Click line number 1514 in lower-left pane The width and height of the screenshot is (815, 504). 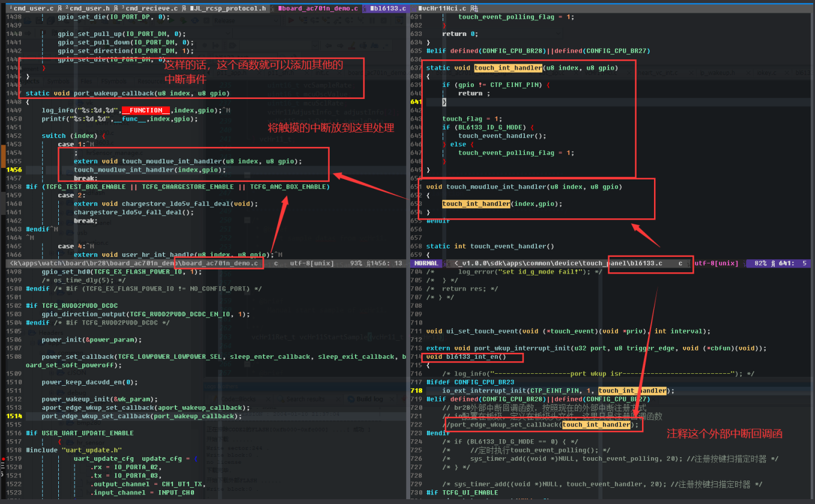click(14, 416)
